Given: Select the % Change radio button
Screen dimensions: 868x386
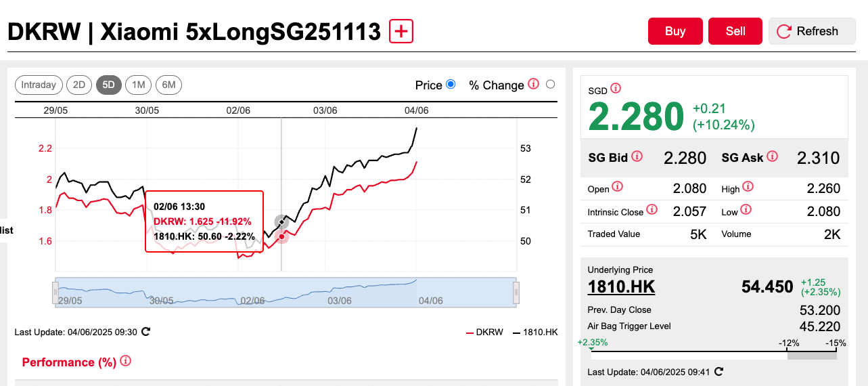Looking at the screenshot, I should point(550,84).
